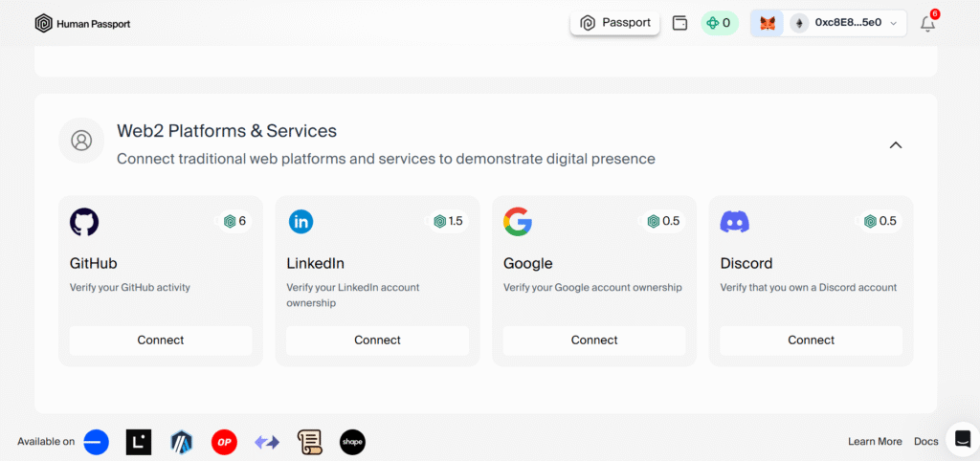
Task: Click the Google logo icon
Action: (x=518, y=221)
